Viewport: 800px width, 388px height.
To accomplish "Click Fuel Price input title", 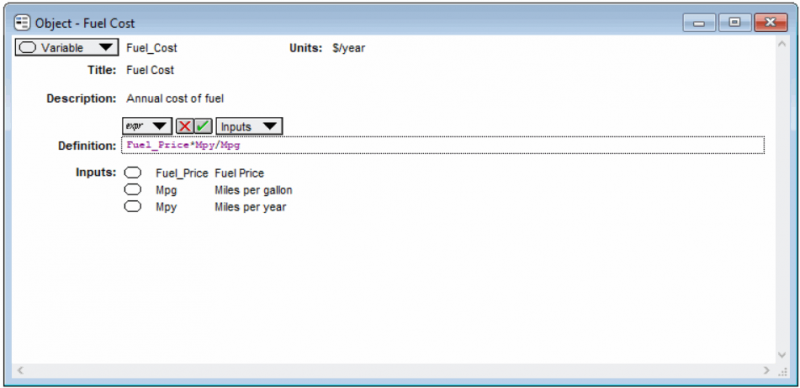I will 239,174.
